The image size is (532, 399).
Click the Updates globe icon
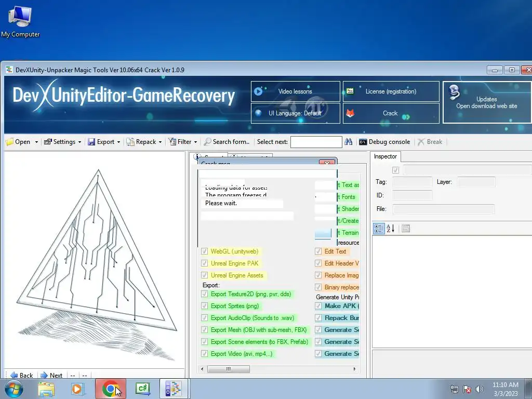[x=454, y=92]
